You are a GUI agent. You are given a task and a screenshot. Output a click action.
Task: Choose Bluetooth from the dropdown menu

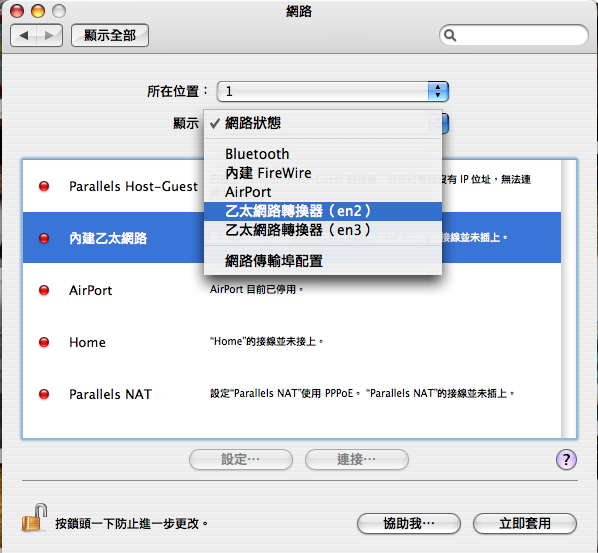(323, 154)
